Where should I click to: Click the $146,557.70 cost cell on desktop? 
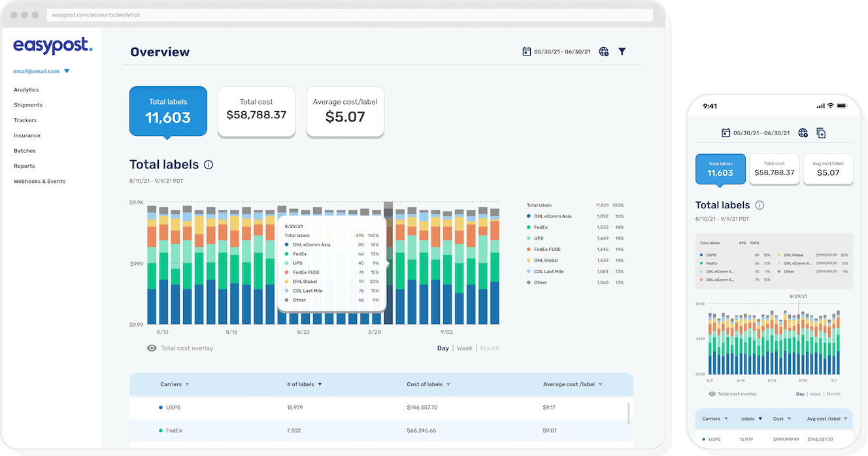pos(422,408)
